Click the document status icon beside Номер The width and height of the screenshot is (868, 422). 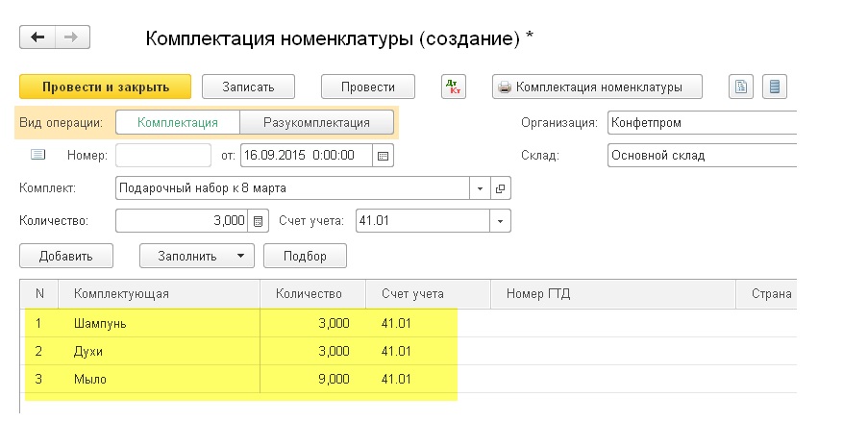tap(37, 155)
